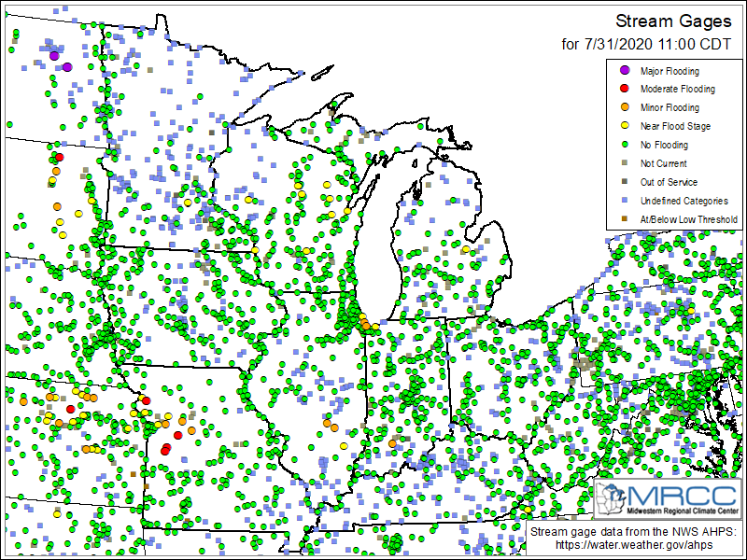
Task: Click the 'Not Current' legend label text
Action: (x=663, y=164)
